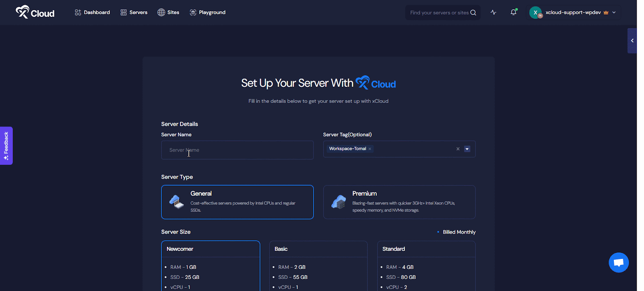Viewport: 644px width, 291px height.
Task: Click into the Server Name field
Action: click(x=237, y=150)
